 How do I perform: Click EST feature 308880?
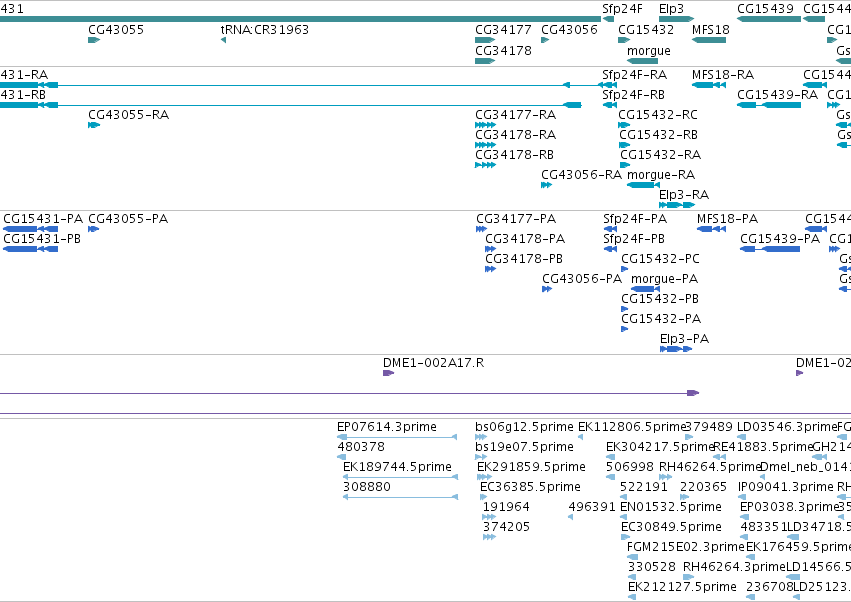[x=366, y=488]
